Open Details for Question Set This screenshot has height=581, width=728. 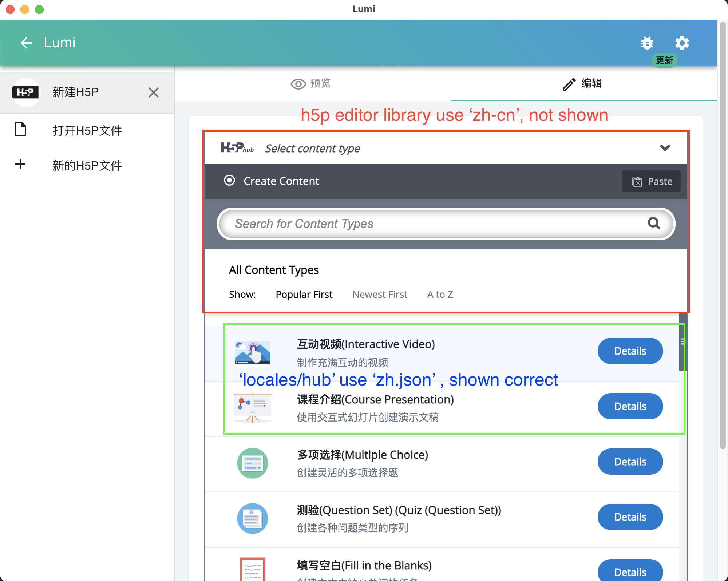point(630,517)
